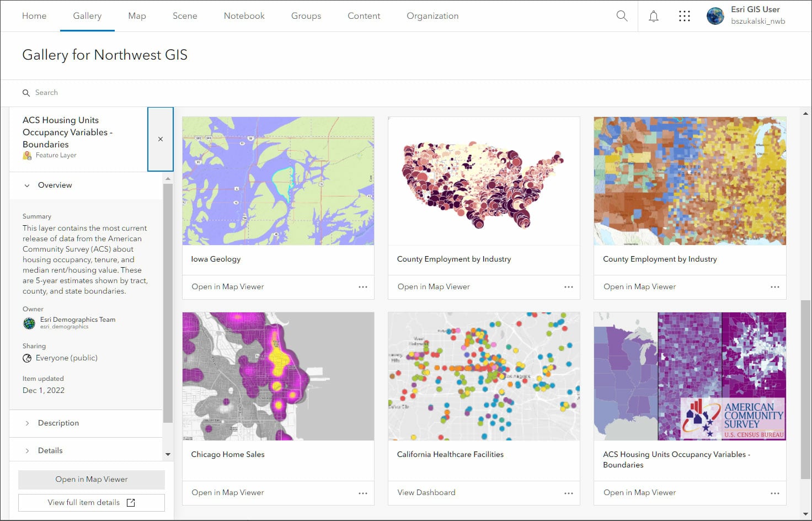Click the gallery search magnifier icon
The image size is (812, 521).
pos(26,93)
